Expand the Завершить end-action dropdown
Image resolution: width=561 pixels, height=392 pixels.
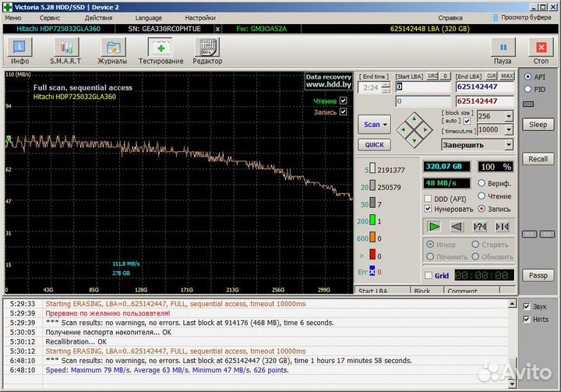point(508,145)
